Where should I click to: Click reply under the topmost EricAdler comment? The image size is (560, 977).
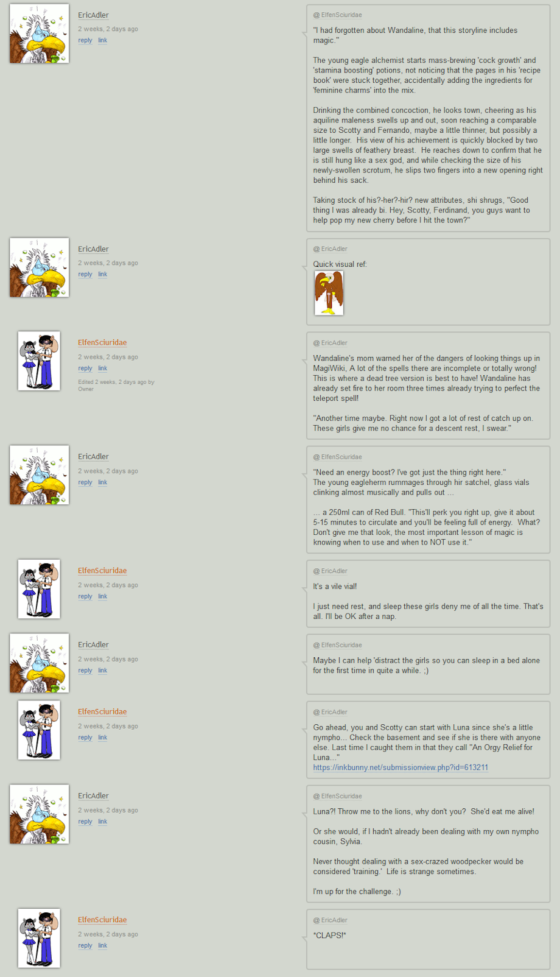click(85, 40)
